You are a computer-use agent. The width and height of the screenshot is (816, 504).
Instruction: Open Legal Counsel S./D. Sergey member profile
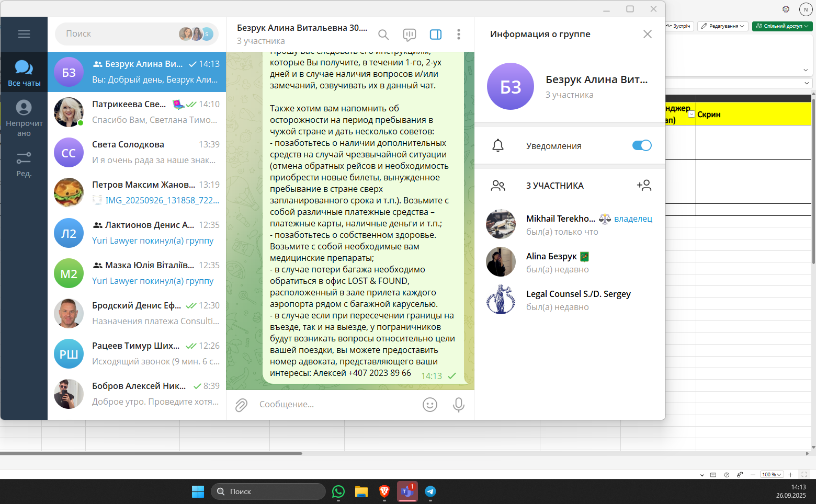(570, 300)
